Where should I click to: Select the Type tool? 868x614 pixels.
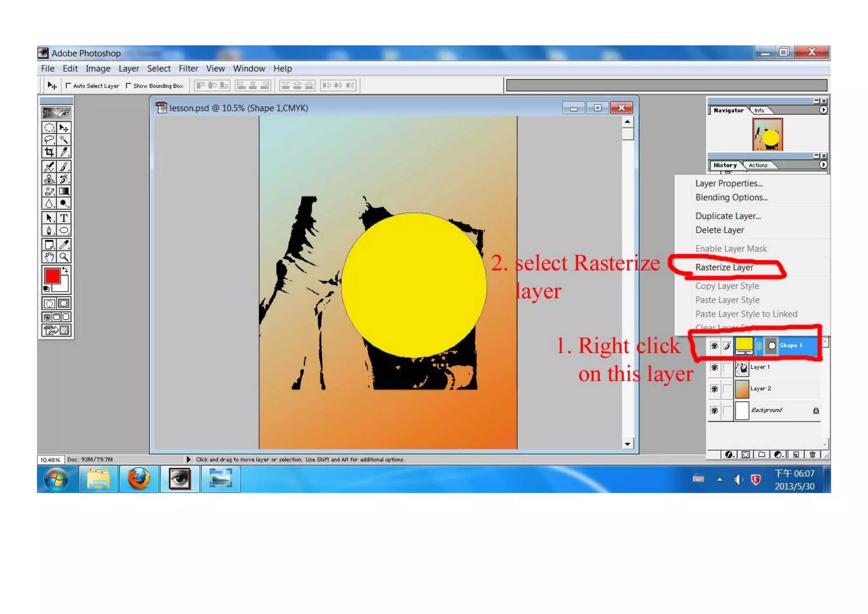64,218
